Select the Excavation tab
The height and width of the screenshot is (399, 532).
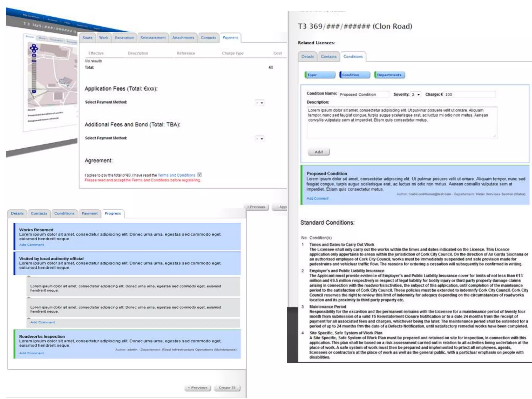124,38
